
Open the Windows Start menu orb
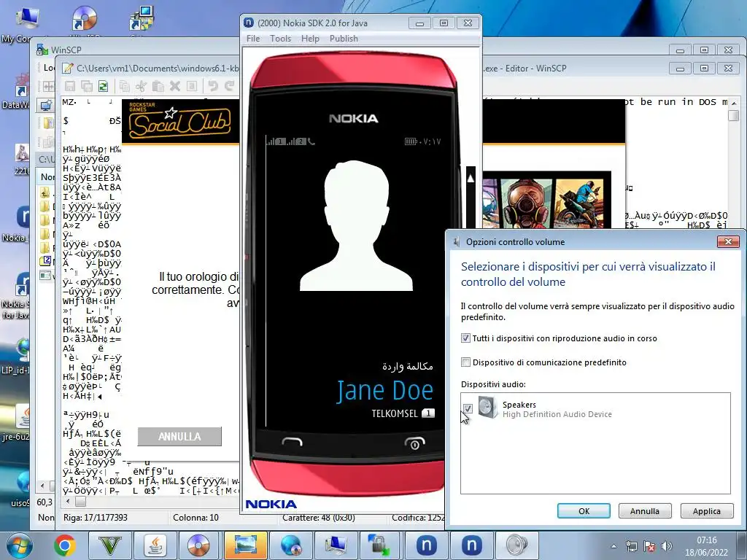point(20,545)
